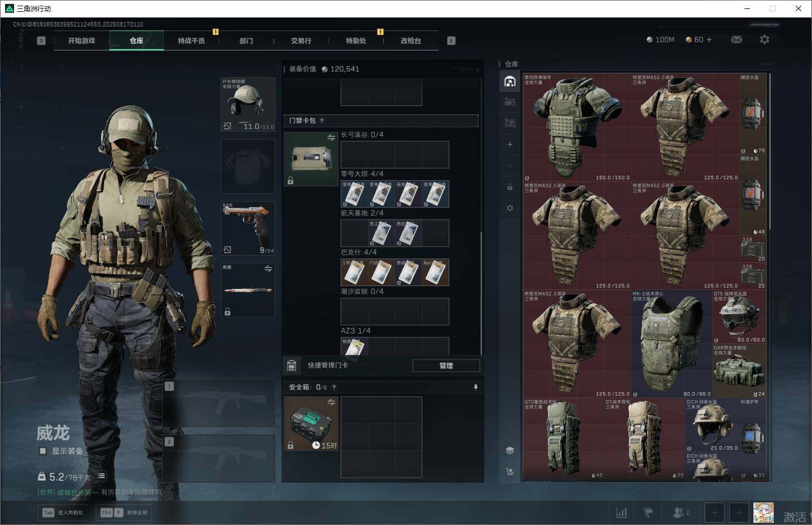The height and width of the screenshot is (525, 812).
Task: Select the equipped helmet slot showing 11.0/11.0
Action: pyautogui.click(x=248, y=104)
